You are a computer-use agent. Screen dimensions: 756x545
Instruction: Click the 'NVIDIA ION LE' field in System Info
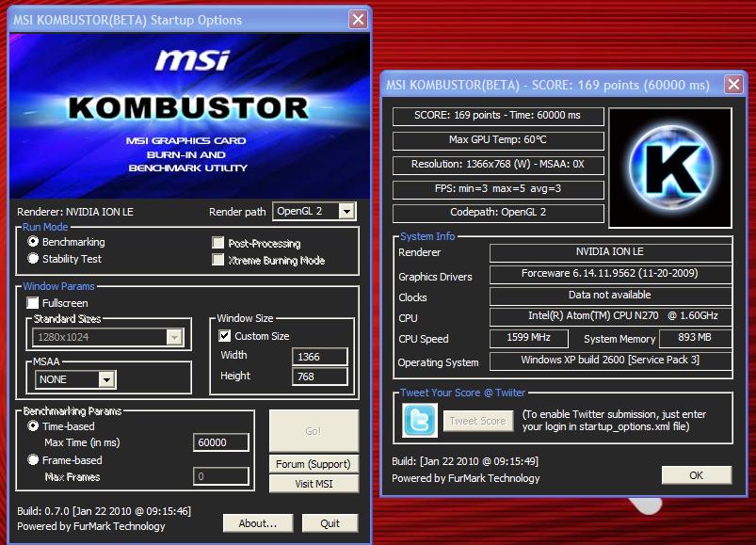(610, 252)
